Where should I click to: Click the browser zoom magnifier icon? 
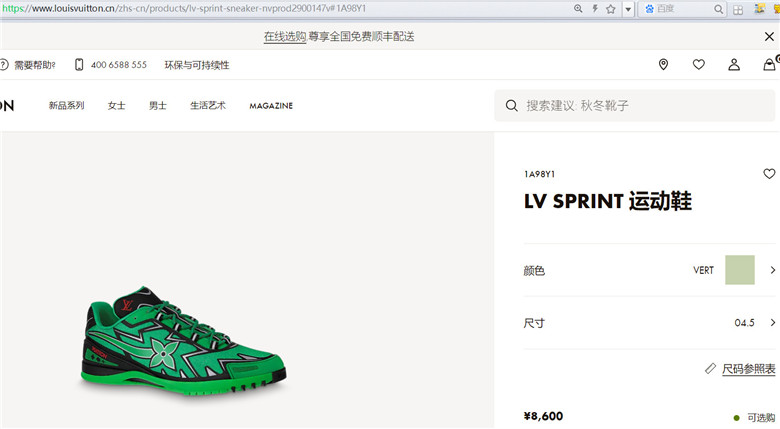coord(578,9)
